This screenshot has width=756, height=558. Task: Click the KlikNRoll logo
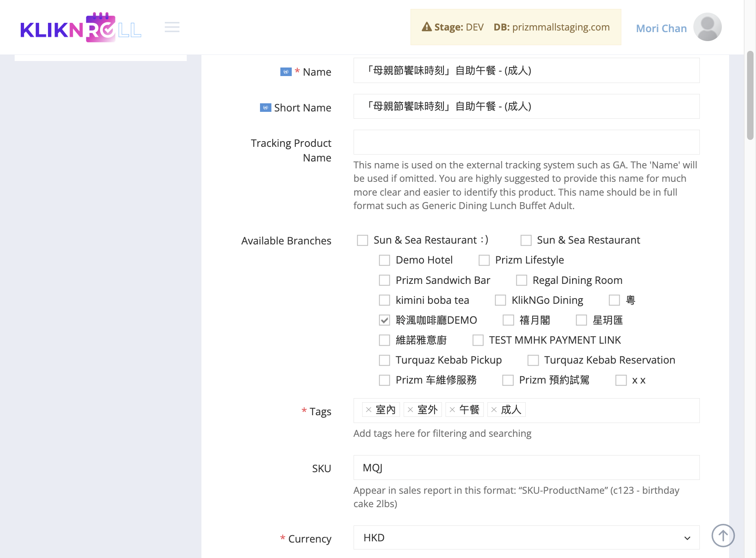(x=81, y=27)
